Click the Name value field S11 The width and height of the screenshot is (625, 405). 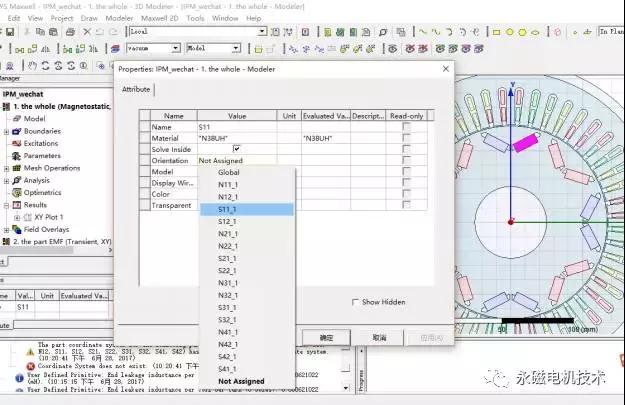(237, 127)
